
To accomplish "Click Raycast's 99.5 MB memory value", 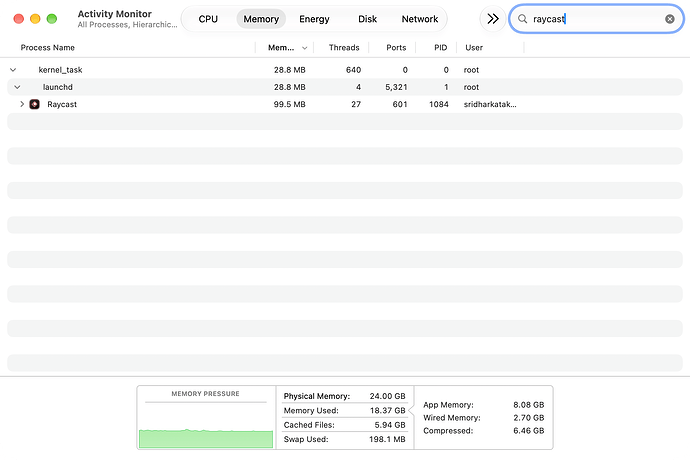I will click(290, 104).
